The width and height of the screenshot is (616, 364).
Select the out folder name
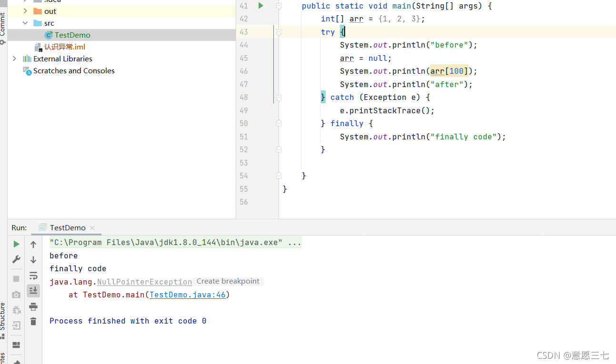tap(50, 11)
